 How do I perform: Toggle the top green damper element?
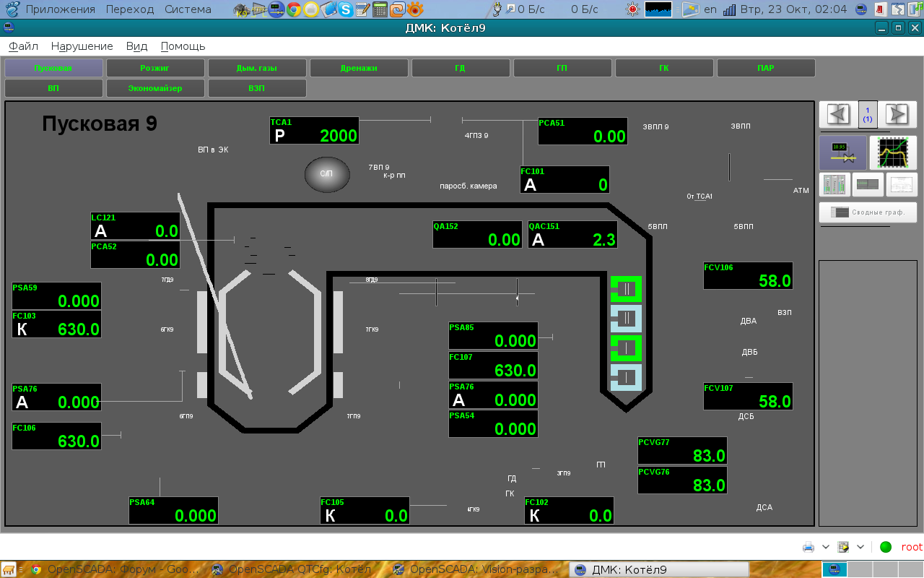[x=626, y=289]
